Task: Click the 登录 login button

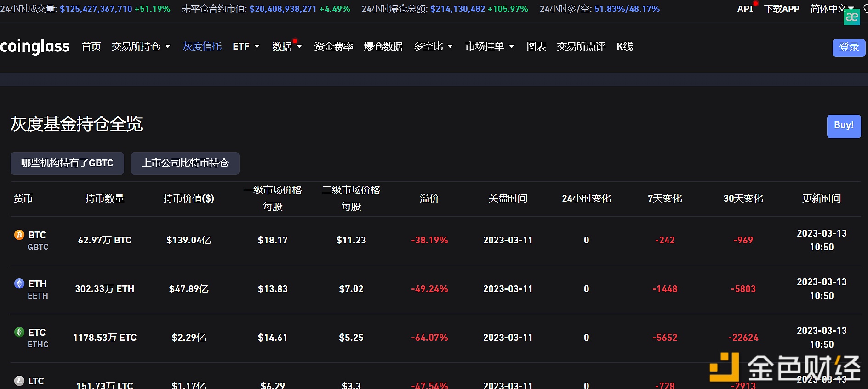Action: click(849, 48)
